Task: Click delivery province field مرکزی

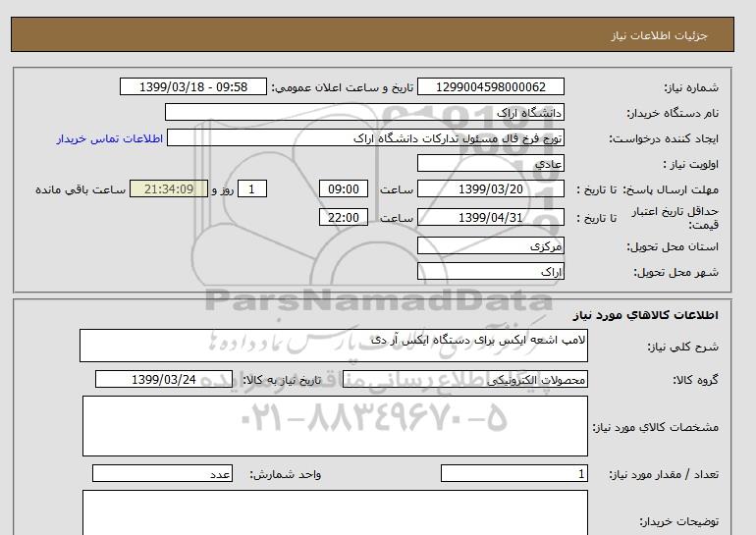Action: (490, 245)
